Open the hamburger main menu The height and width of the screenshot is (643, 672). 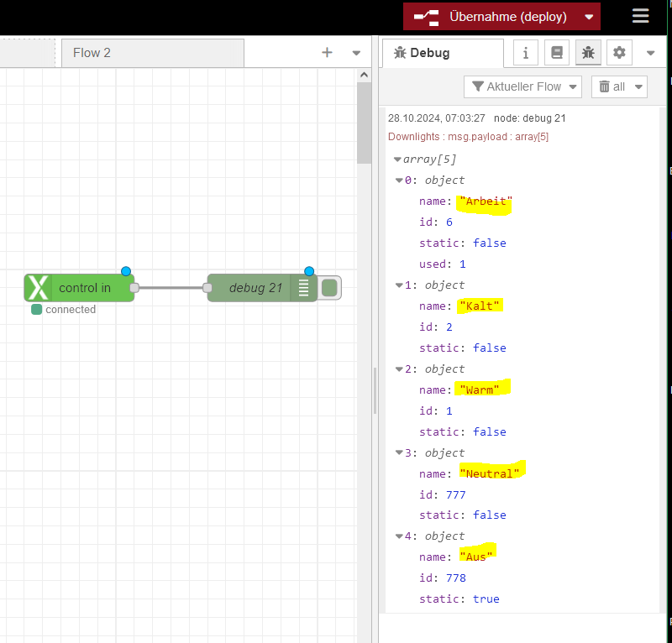(x=641, y=17)
